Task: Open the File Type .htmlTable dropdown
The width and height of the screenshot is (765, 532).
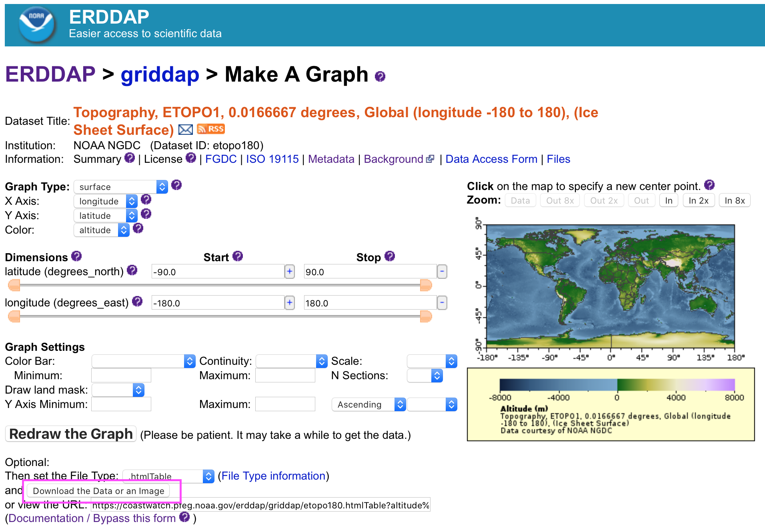Action: tap(168, 476)
